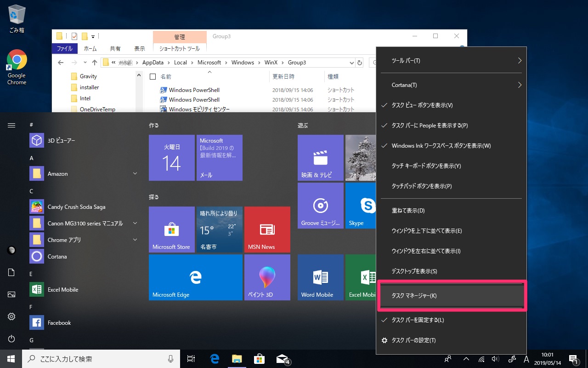Click the Task View taskbar icon

click(x=192, y=359)
